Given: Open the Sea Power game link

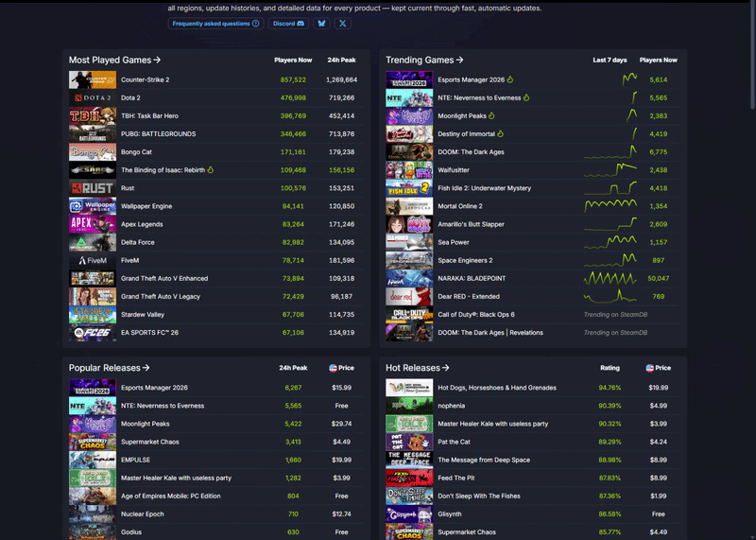Looking at the screenshot, I should point(454,242).
